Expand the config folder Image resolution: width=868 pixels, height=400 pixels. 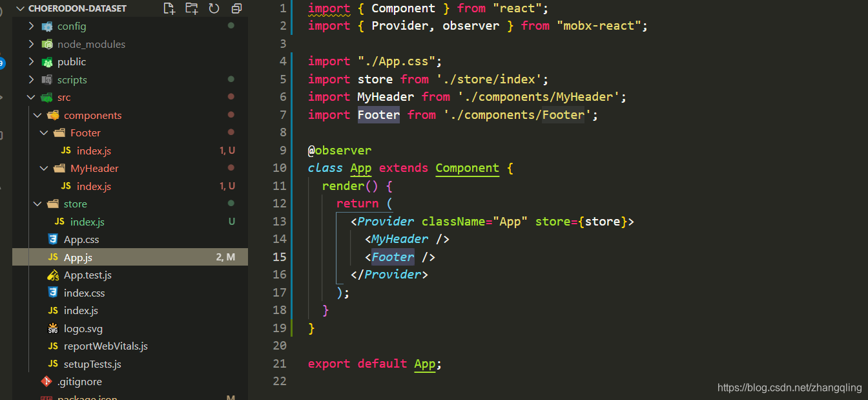click(x=31, y=26)
